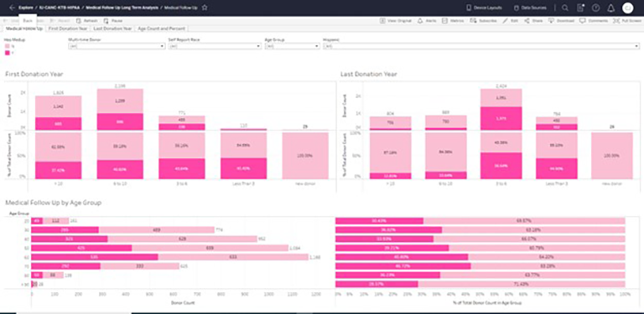
Task: Mark this view as favorite with star
Action: tap(205, 8)
